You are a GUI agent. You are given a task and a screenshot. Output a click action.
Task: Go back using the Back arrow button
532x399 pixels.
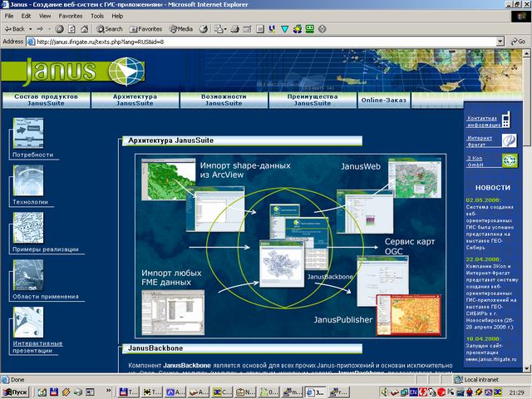click(14, 29)
